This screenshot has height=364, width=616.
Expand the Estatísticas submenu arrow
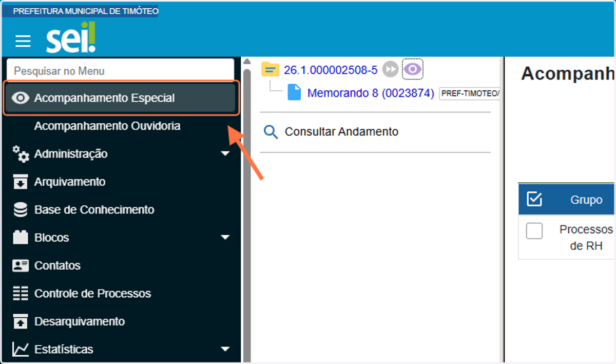[x=225, y=350]
